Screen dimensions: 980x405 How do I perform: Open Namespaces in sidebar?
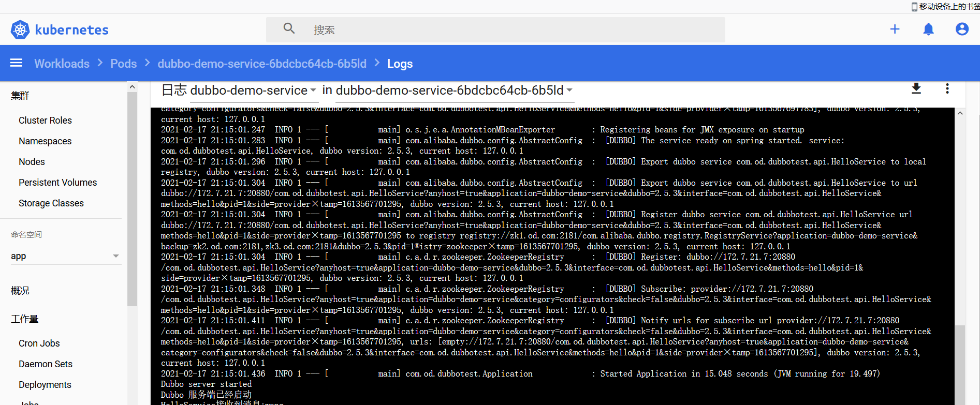45,141
